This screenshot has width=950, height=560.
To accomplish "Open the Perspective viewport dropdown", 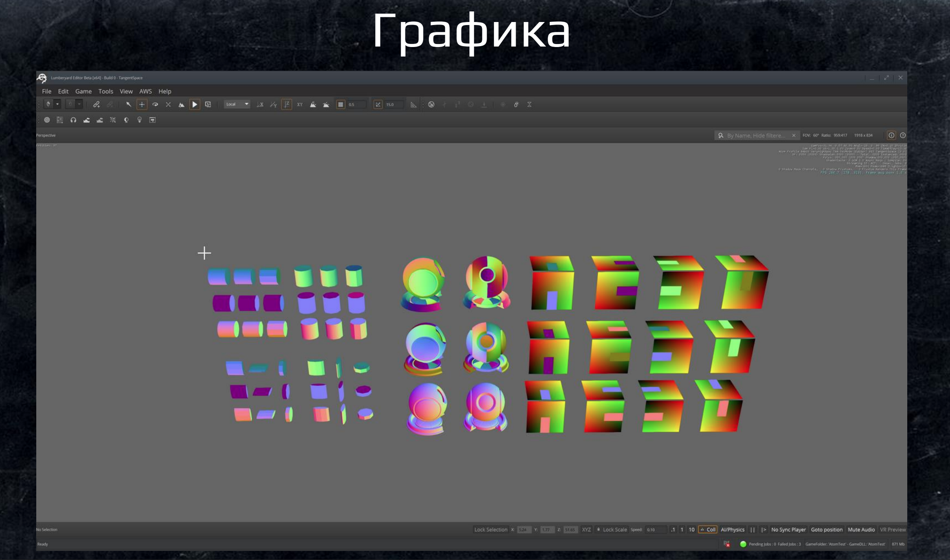I will [46, 135].
